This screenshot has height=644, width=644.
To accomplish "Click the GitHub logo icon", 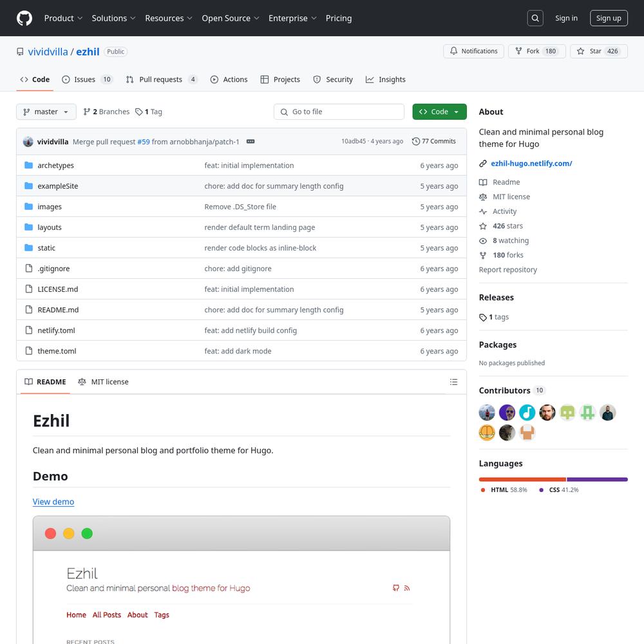I will point(24,18).
